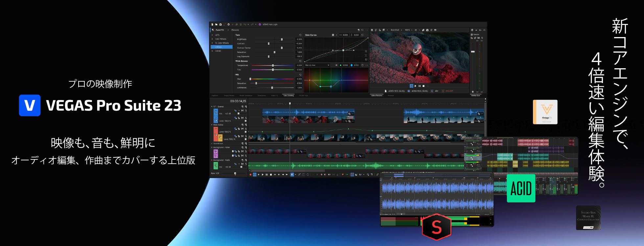Solo the Main Scene first video track
The image size is (644, 246).
[x=246, y=129]
